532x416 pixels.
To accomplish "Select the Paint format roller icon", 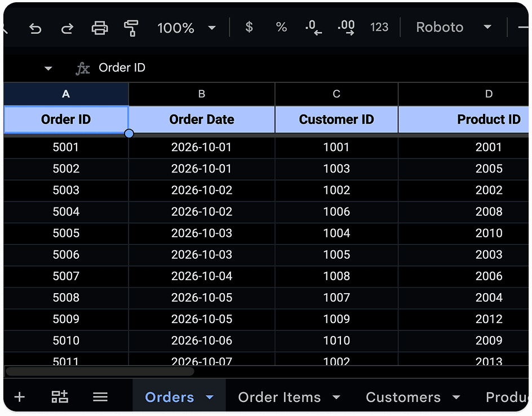I will tap(131, 28).
